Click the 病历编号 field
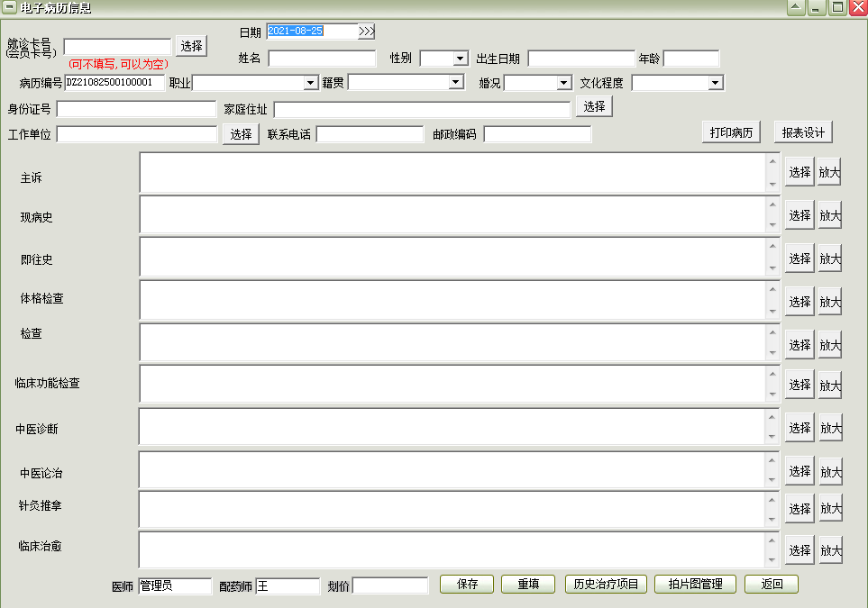 [114, 83]
